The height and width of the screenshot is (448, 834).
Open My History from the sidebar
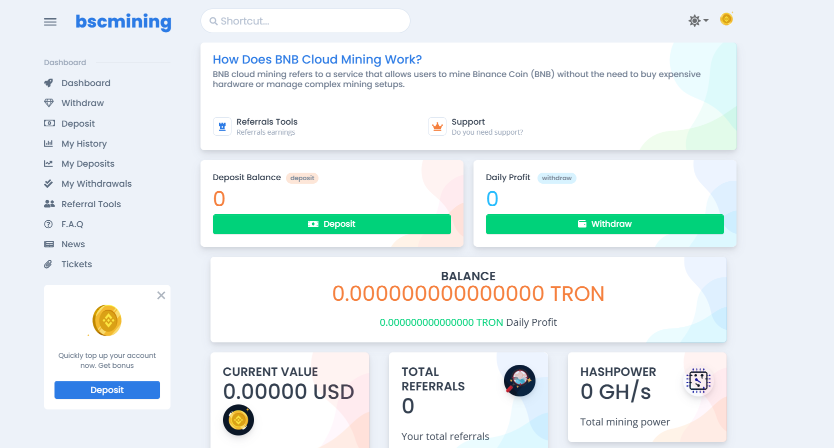[x=83, y=144]
